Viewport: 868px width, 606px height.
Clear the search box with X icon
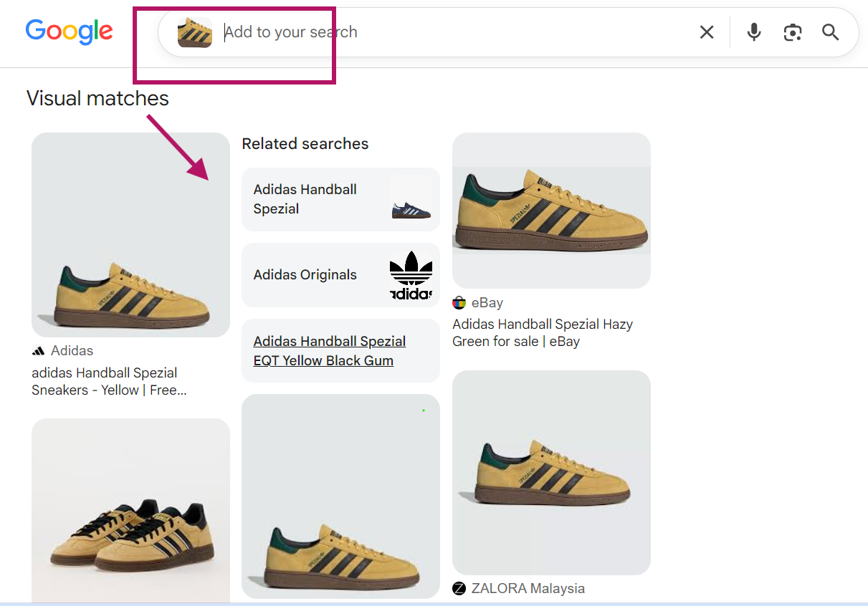pos(707,32)
